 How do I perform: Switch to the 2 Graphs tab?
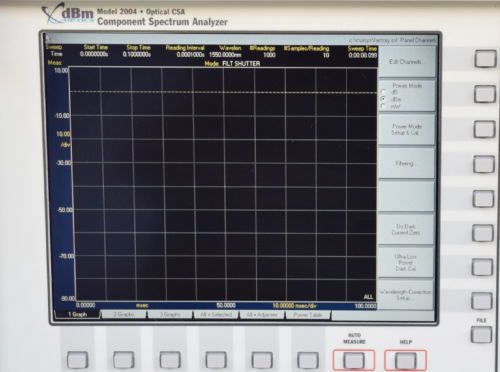pyautogui.click(x=124, y=314)
